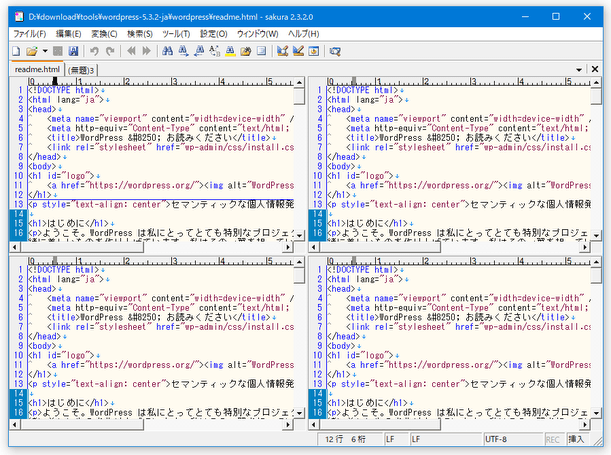This screenshot has width=611, height=455.
Task: Open the ヘルプ(H) menu
Action: coord(304,34)
